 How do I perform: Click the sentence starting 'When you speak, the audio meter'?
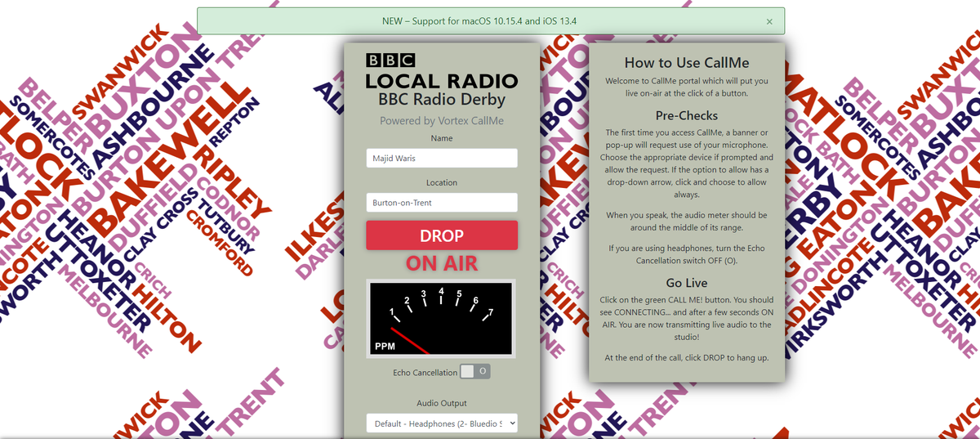(687, 221)
